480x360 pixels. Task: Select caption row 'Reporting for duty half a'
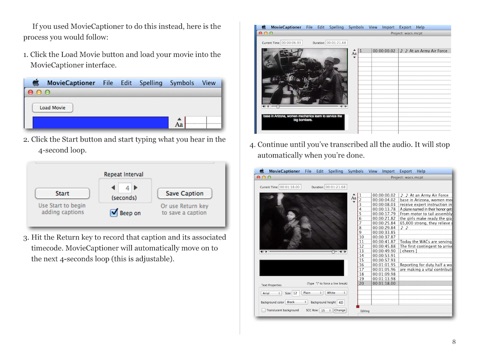coord(405,265)
